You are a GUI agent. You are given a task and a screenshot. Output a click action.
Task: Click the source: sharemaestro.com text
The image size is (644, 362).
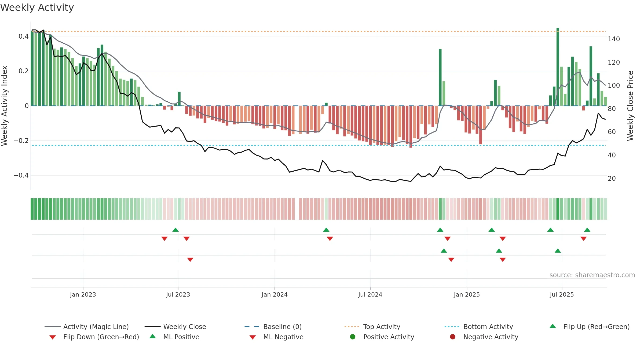[x=592, y=275]
